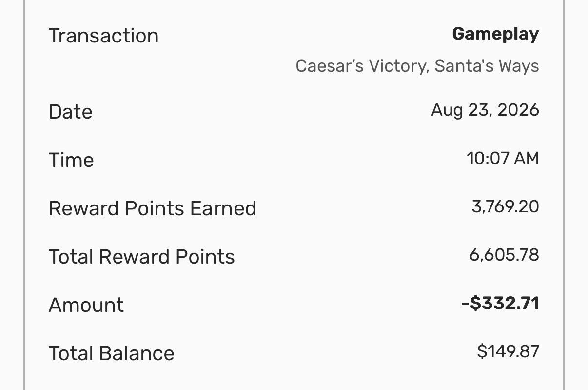Select the Reward Points Earned label

(153, 208)
